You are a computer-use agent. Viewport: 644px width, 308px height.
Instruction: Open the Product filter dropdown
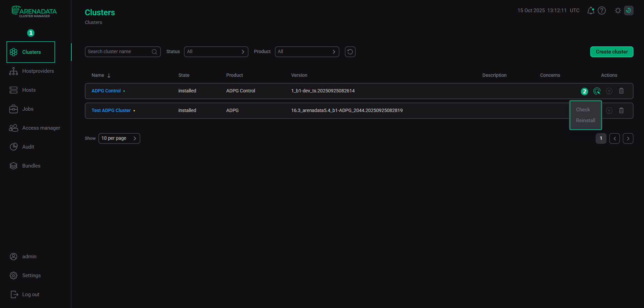point(307,51)
